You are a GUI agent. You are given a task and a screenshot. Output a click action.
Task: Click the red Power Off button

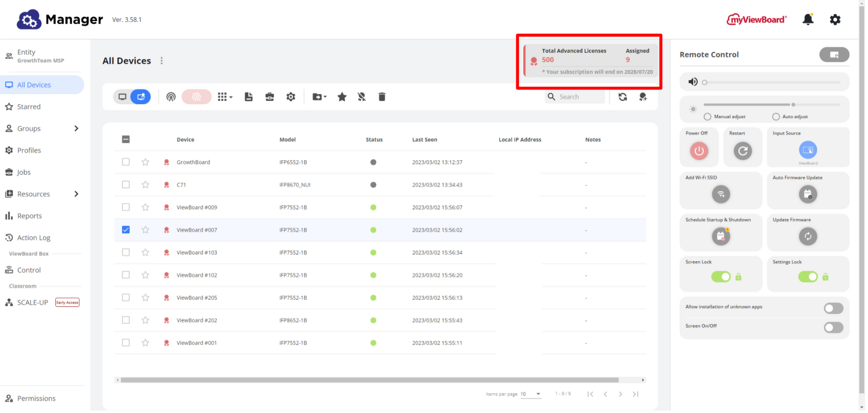coord(699,151)
